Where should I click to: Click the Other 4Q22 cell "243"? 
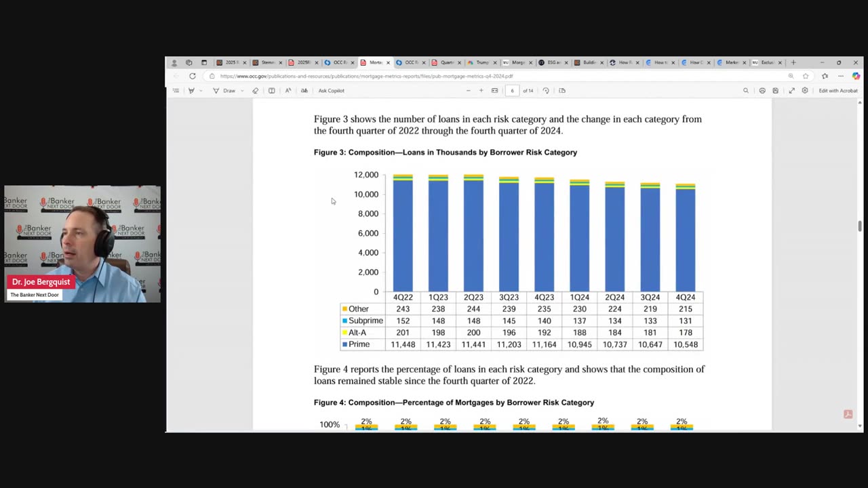click(403, 309)
